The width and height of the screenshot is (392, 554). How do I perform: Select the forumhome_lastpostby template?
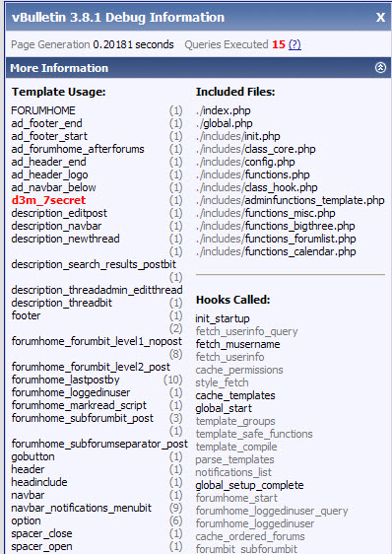65,380
